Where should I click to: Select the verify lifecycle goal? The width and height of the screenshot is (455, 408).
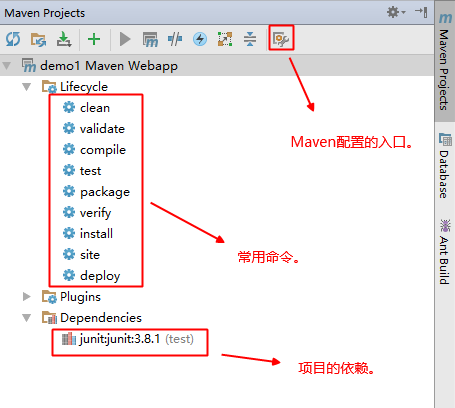tap(87, 213)
